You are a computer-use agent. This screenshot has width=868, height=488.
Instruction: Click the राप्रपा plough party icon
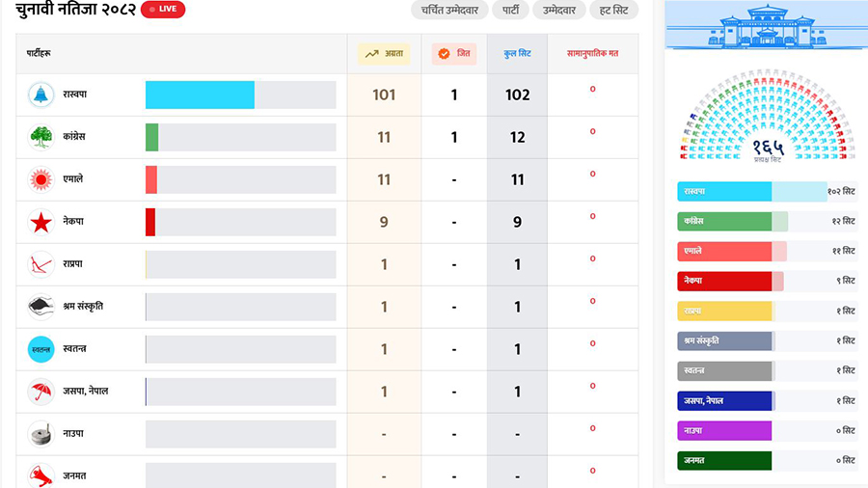click(41, 264)
